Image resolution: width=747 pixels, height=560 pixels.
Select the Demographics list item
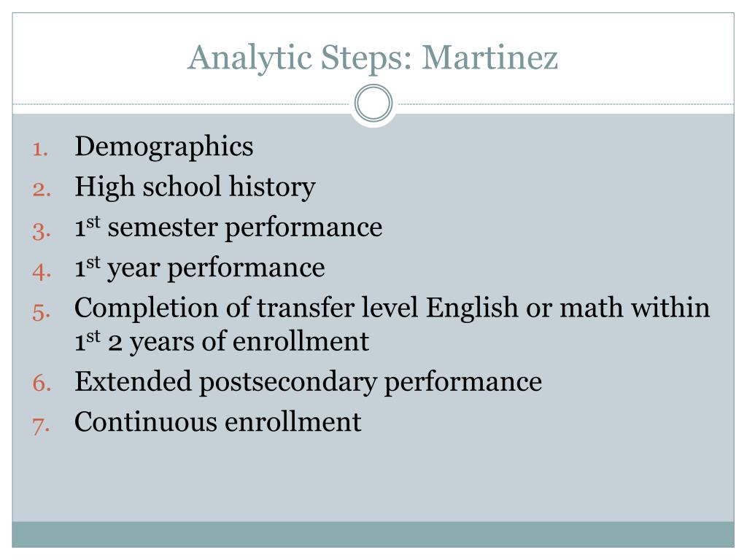coord(164,147)
